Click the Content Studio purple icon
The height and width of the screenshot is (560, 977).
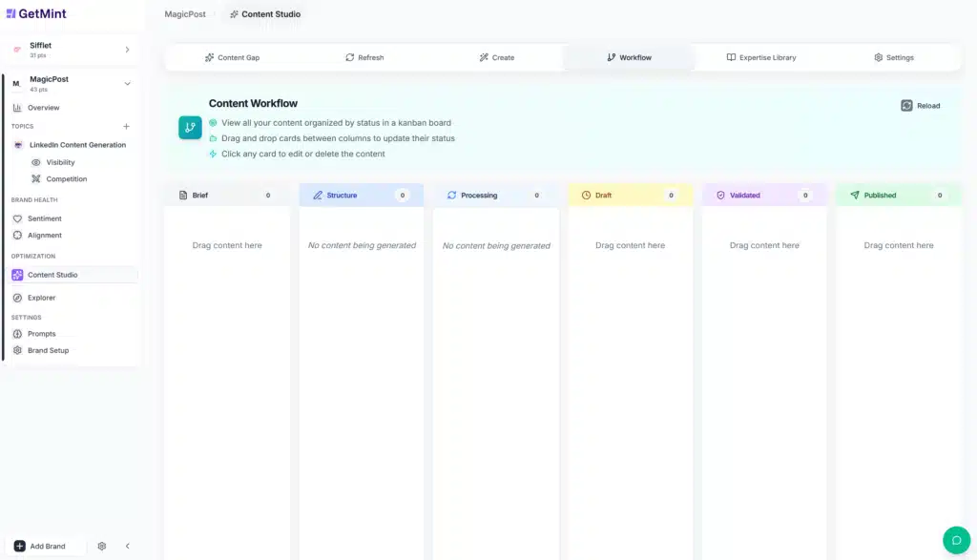point(17,275)
